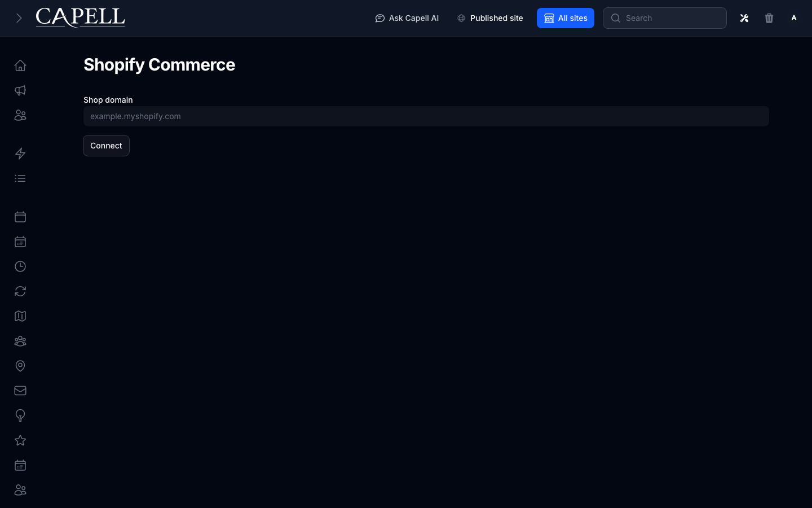This screenshot has width=812, height=508.
Task: Open the lightning bolt icon in sidebar
Action: [20, 154]
